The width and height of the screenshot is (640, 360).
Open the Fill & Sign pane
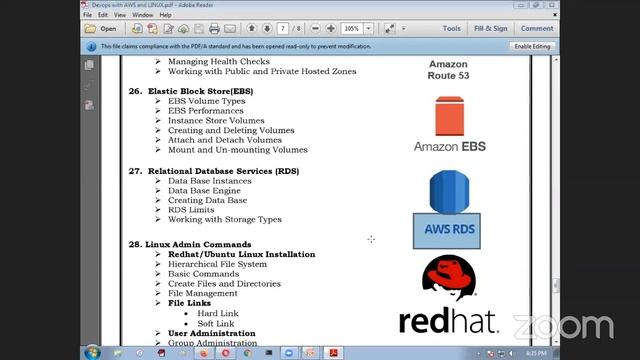491,29
